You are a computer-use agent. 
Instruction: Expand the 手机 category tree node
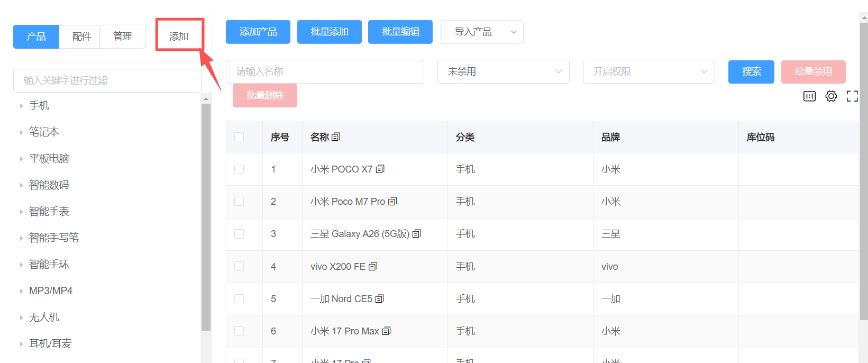[22, 106]
